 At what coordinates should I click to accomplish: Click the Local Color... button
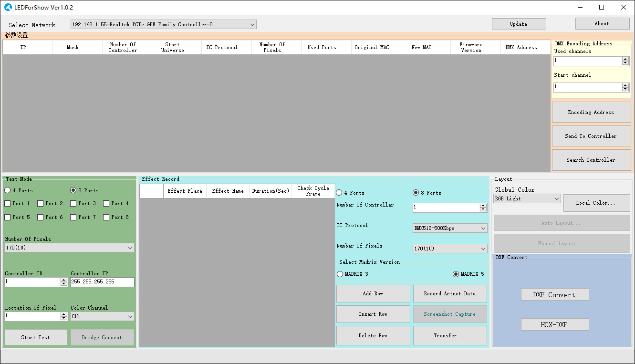tap(596, 203)
